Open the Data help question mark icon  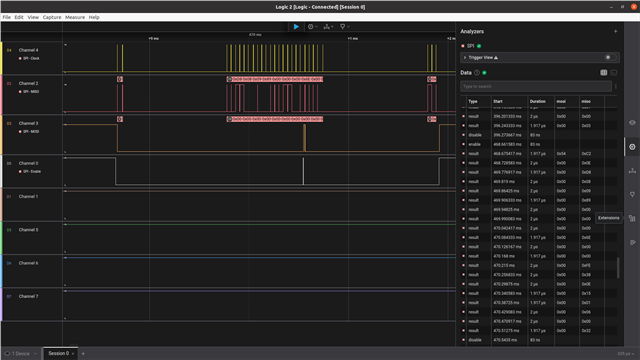pyautogui.click(x=477, y=73)
